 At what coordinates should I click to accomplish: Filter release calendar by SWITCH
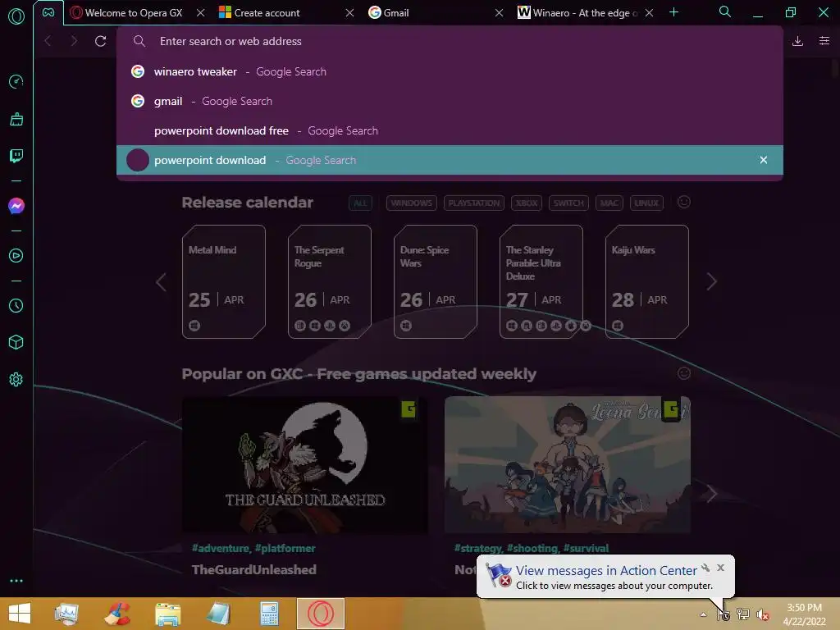click(x=568, y=203)
